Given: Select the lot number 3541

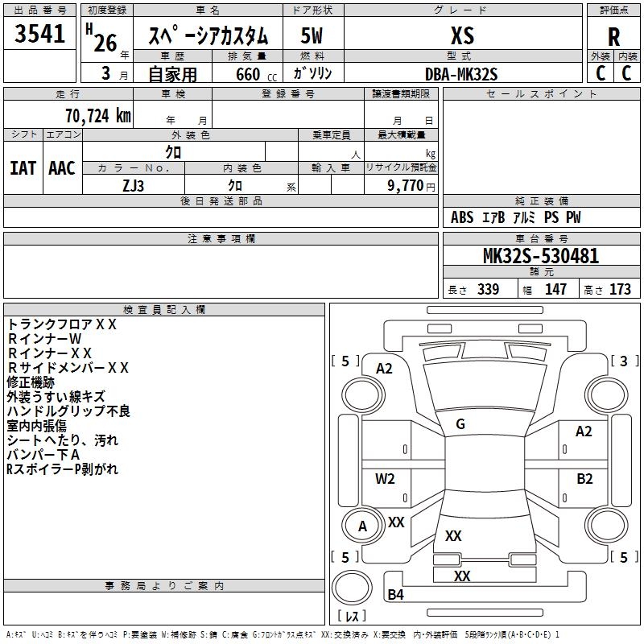Looking at the screenshot, I should coord(40,35).
